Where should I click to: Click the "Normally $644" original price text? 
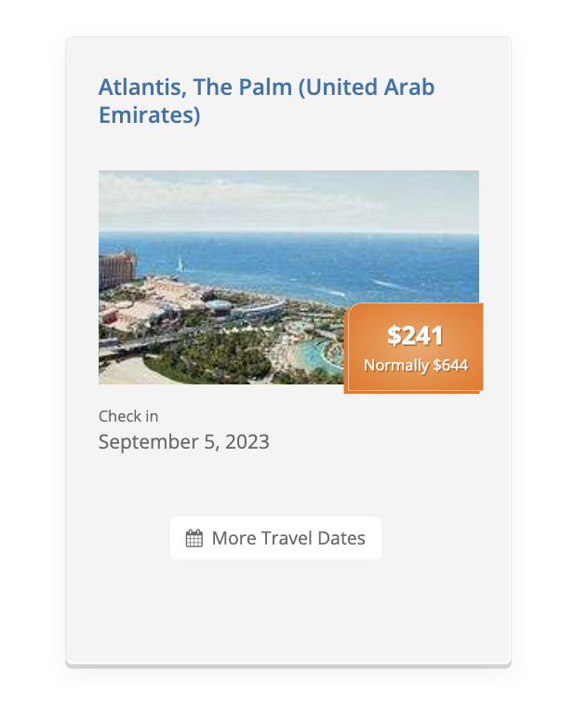tap(415, 366)
